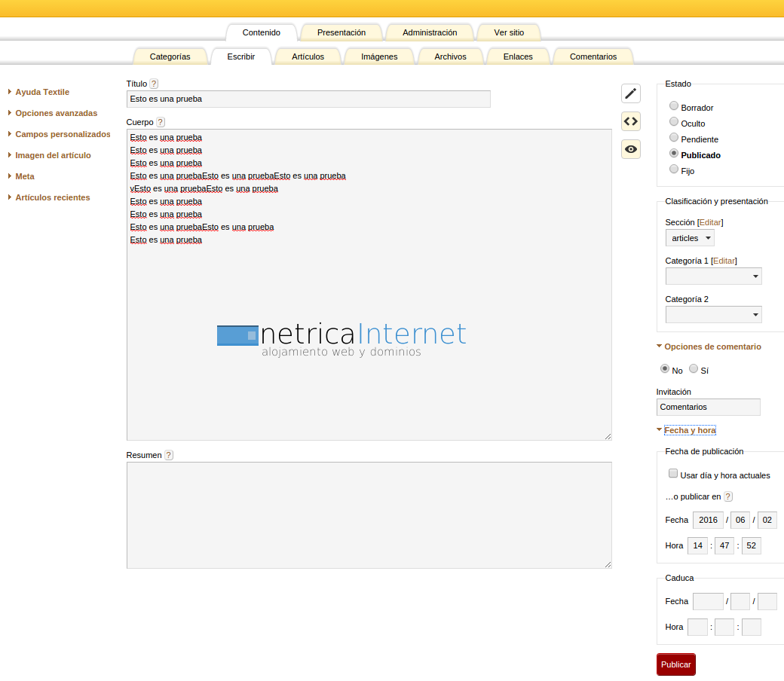The image size is (784, 681).
Task: Open help icon next to Resumen
Action: click(169, 455)
